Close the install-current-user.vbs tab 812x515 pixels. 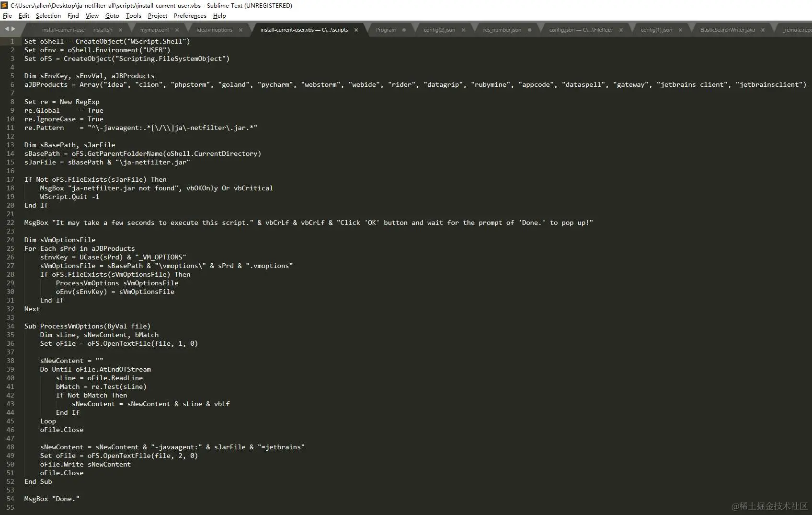coord(356,30)
